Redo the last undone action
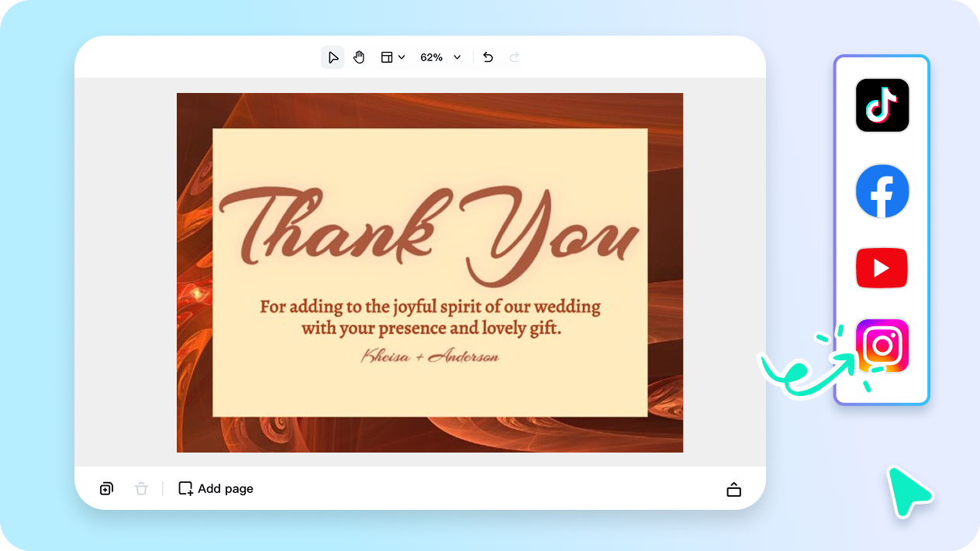 tap(514, 57)
